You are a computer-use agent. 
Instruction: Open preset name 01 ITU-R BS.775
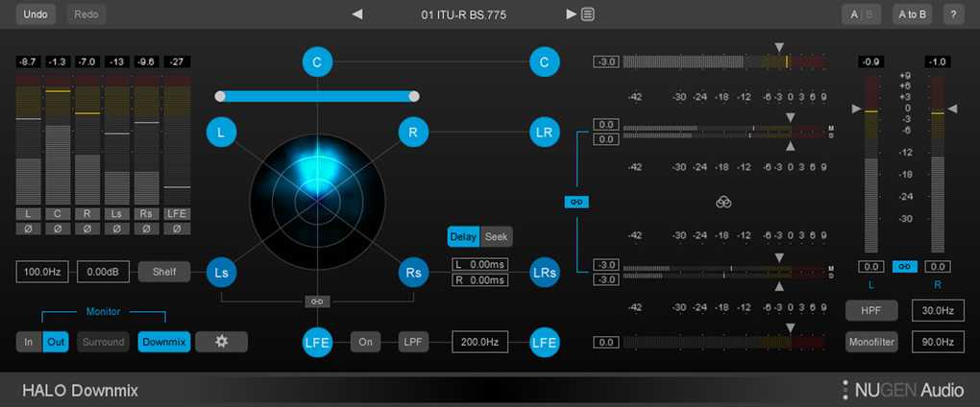pyautogui.click(x=464, y=15)
